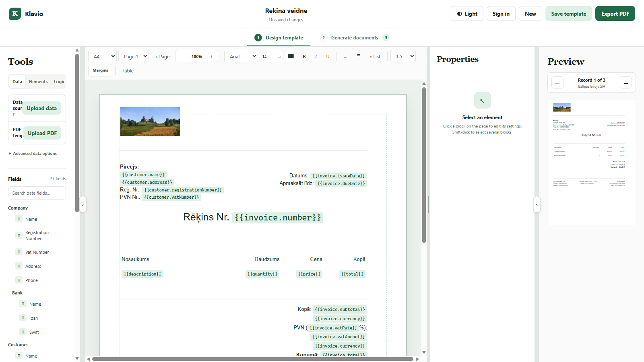The width and height of the screenshot is (644, 362).
Task: Click the canvas vertical scrollbar thumb
Action: (x=424, y=165)
